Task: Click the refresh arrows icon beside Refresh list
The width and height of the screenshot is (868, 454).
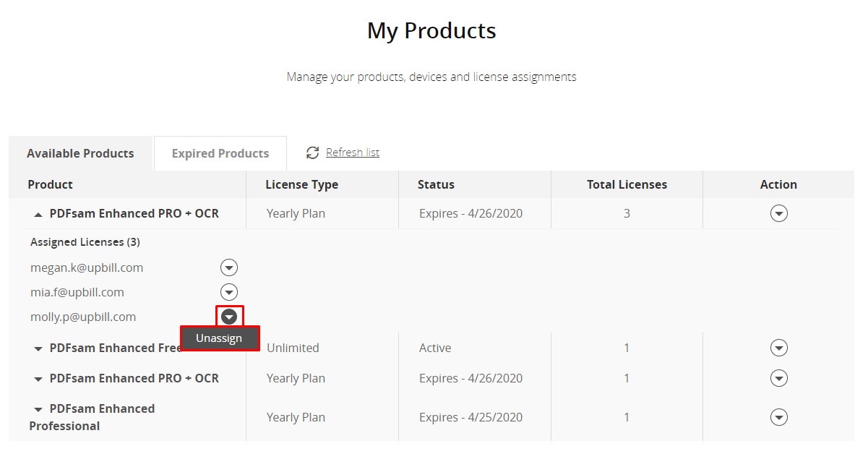Action: click(313, 153)
